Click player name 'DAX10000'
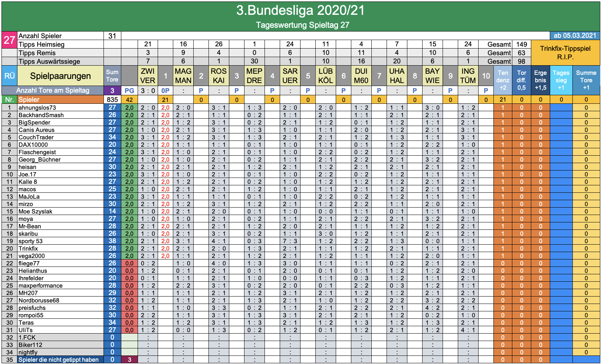 [x=33, y=145]
